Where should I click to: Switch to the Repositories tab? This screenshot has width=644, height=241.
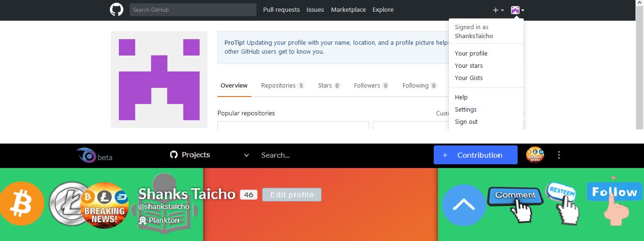click(282, 86)
